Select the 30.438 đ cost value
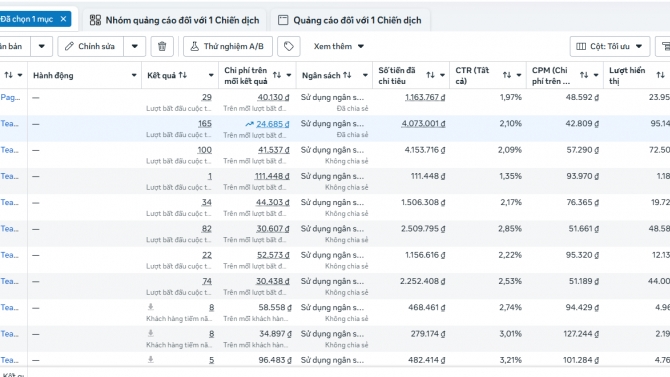 click(273, 281)
